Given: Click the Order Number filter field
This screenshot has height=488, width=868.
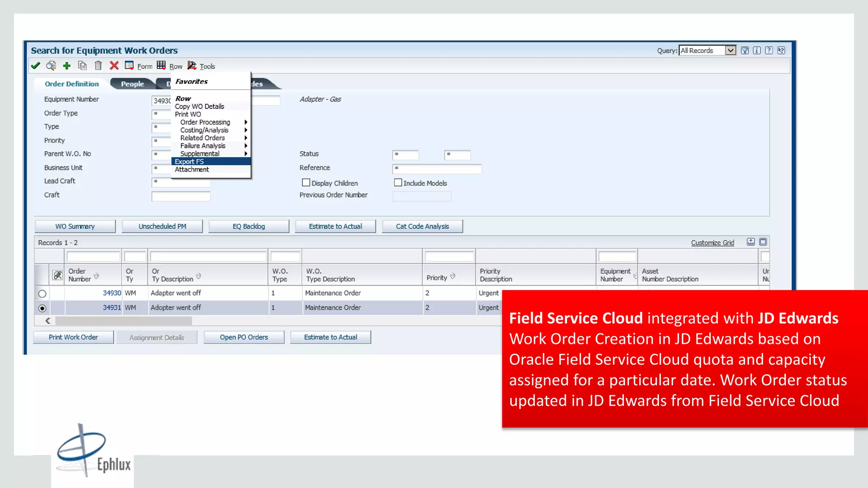Looking at the screenshot, I should coord(93,256).
